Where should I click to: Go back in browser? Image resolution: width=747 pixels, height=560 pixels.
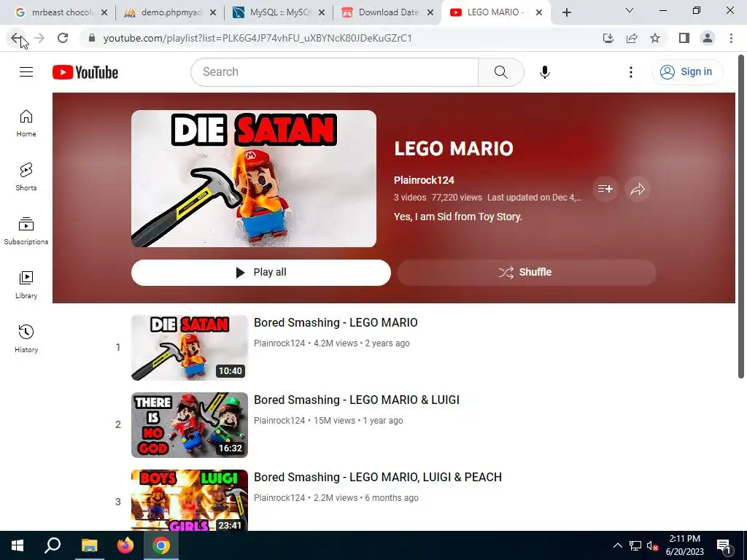coord(16,38)
